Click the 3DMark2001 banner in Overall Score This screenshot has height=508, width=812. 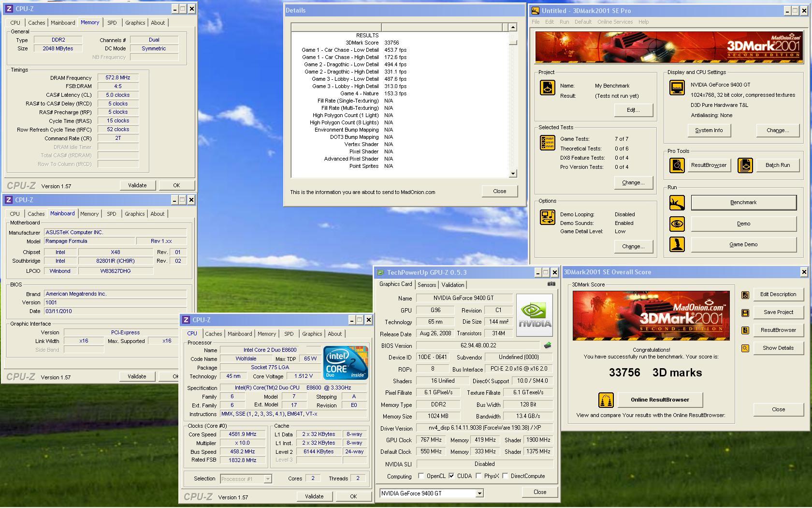pyautogui.click(x=651, y=315)
